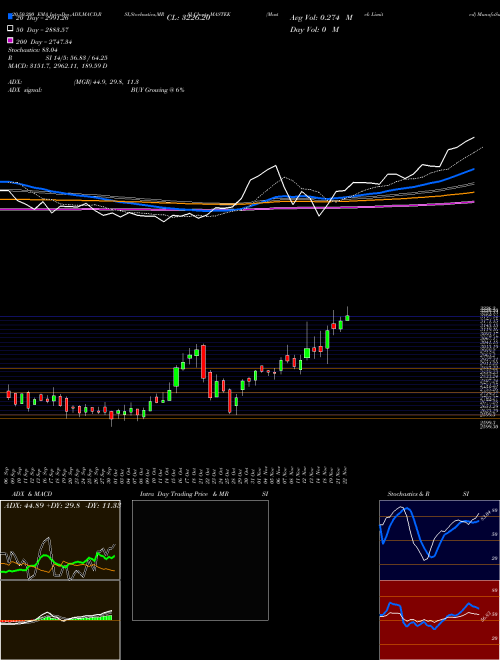Image resolution: width=500 pixels, height=660 pixels.
Task: Click the blue 20 Day legend swatch
Action: [x=11, y=17]
